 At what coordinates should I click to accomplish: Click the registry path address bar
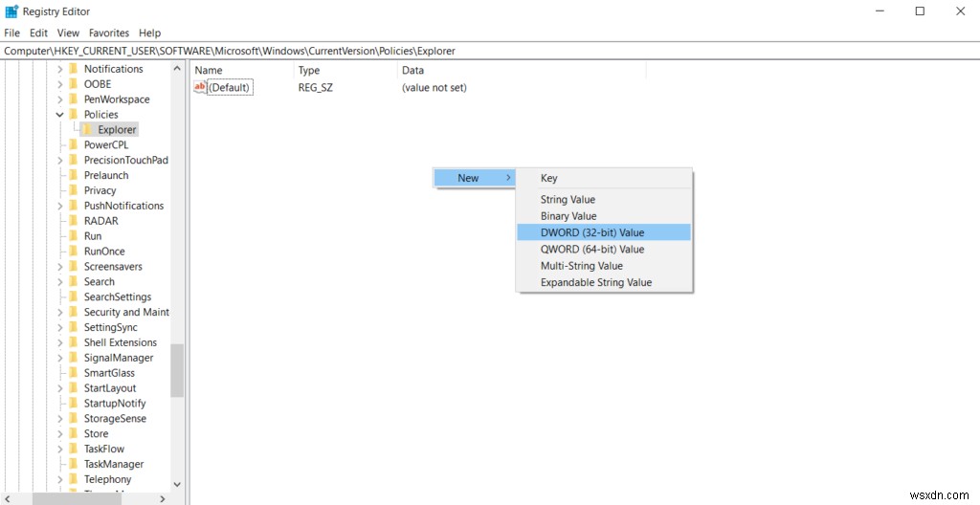click(x=490, y=51)
